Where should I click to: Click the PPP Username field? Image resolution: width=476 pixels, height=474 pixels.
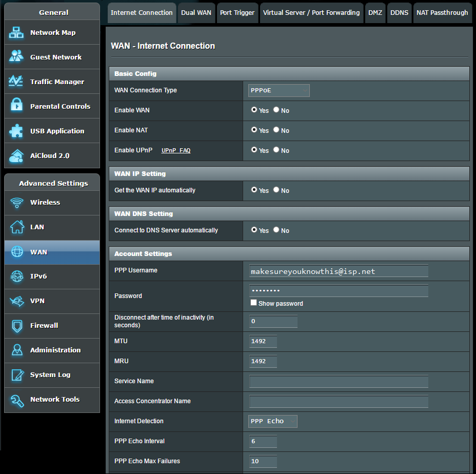[x=339, y=271]
